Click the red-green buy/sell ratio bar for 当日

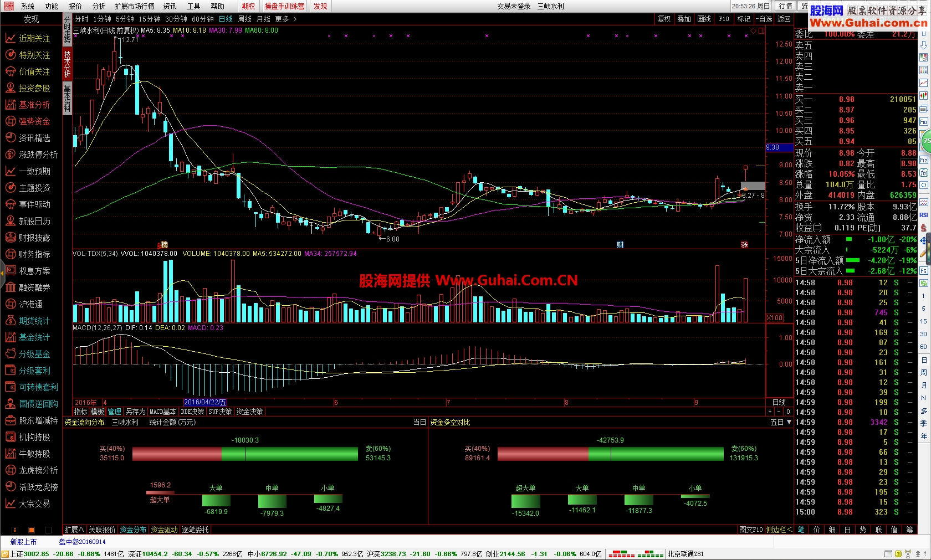click(245, 454)
